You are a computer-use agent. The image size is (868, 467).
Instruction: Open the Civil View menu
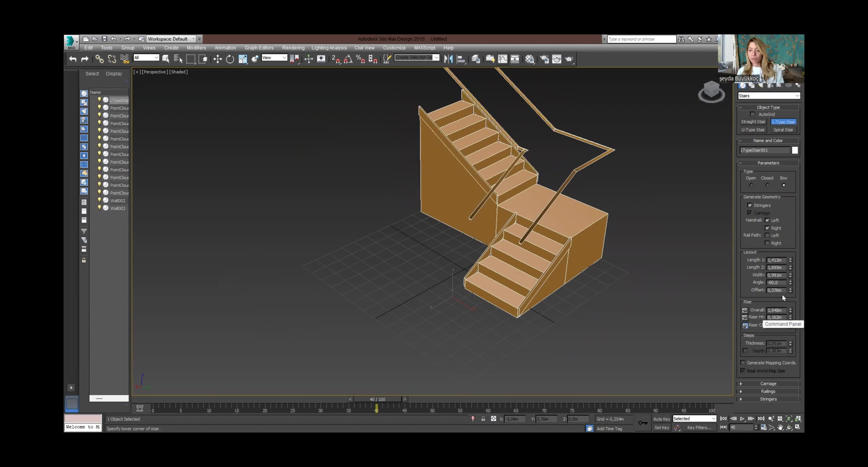pos(364,48)
